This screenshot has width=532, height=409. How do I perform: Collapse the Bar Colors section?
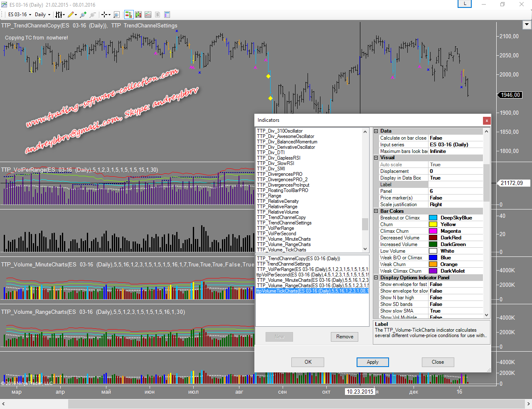click(376, 211)
